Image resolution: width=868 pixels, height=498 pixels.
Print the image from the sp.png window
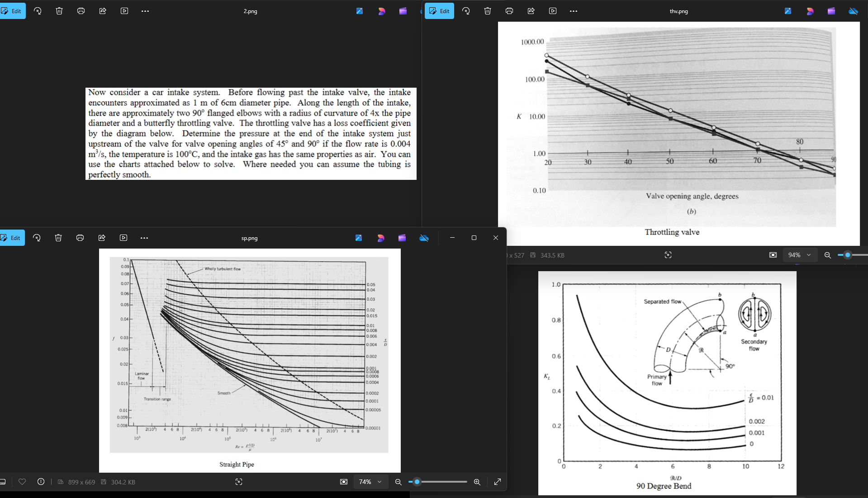(80, 238)
